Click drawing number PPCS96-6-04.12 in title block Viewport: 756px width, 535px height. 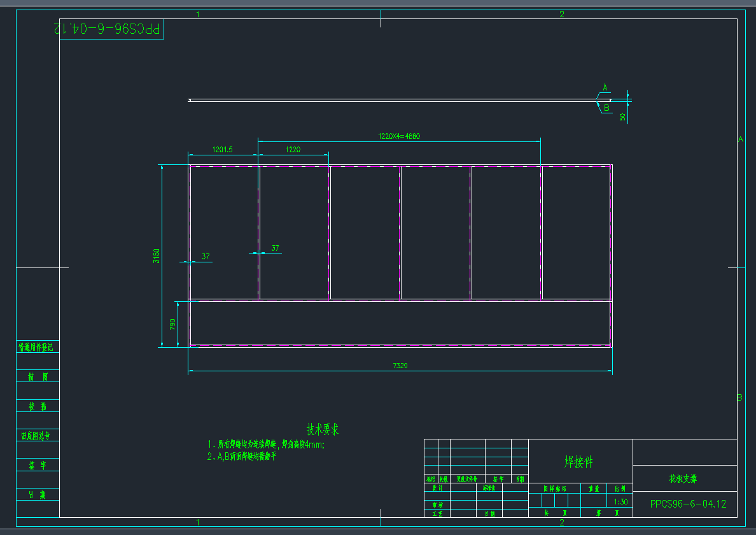(x=688, y=504)
